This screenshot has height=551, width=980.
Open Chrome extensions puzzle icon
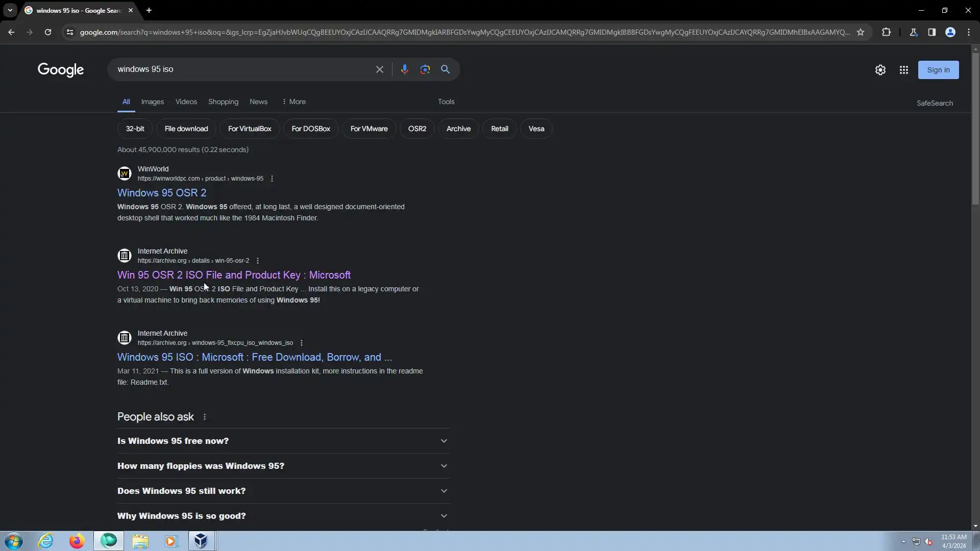click(886, 32)
